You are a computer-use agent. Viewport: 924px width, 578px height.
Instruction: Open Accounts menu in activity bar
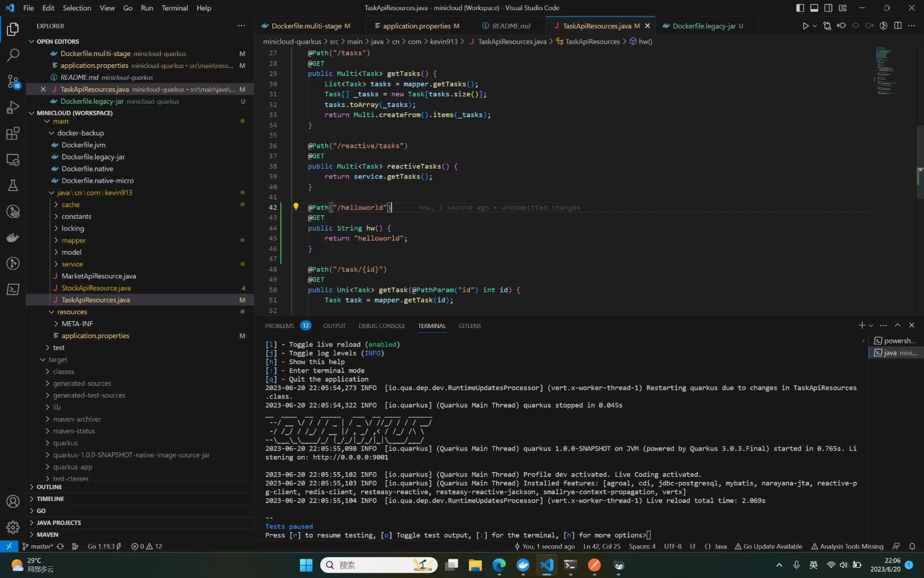click(x=13, y=501)
